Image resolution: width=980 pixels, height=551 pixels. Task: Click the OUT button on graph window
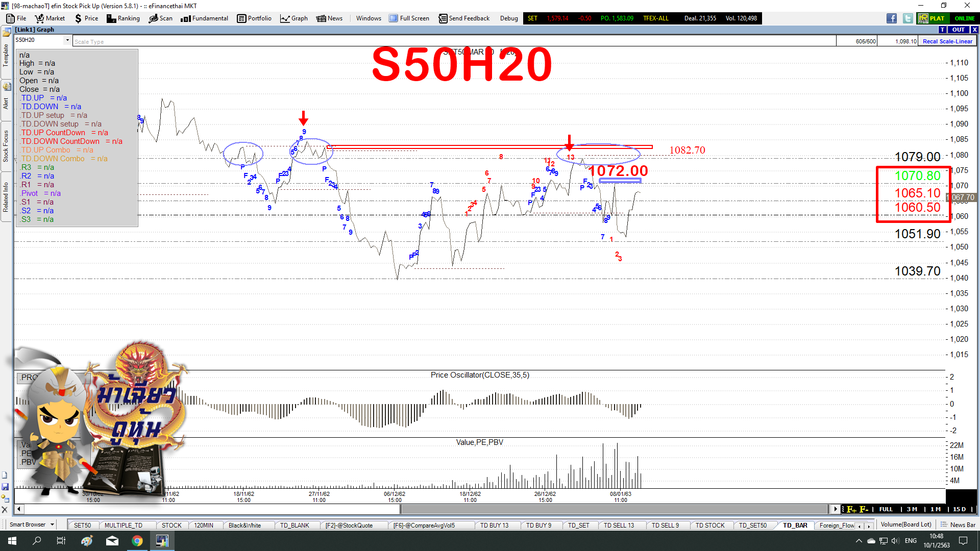point(959,30)
